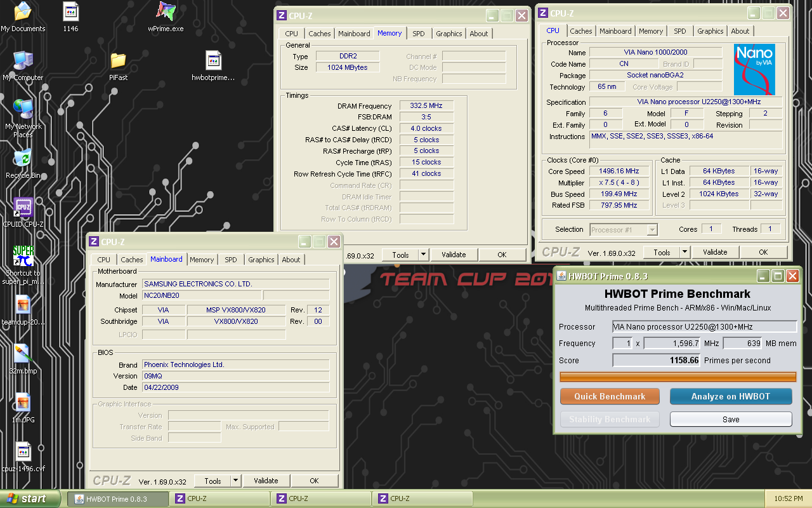Click the system tray clock 10:52 PM

point(789,498)
